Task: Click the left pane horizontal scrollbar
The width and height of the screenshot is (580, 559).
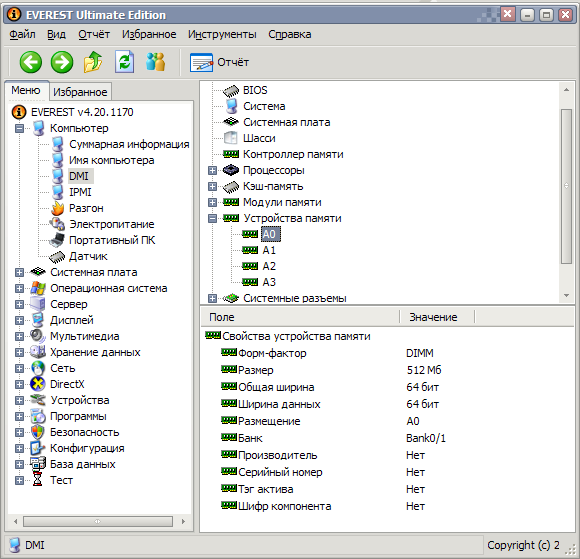Action: pyautogui.click(x=98, y=522)
